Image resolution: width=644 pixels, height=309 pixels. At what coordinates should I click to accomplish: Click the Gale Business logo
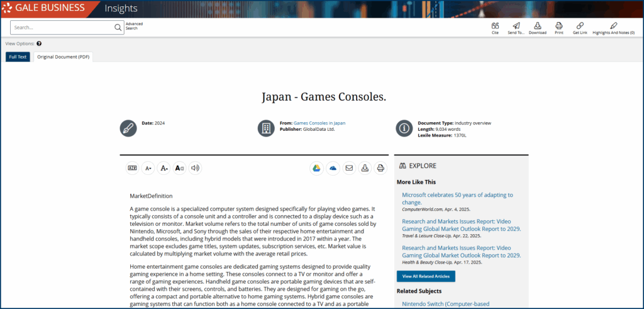point(43,8)
